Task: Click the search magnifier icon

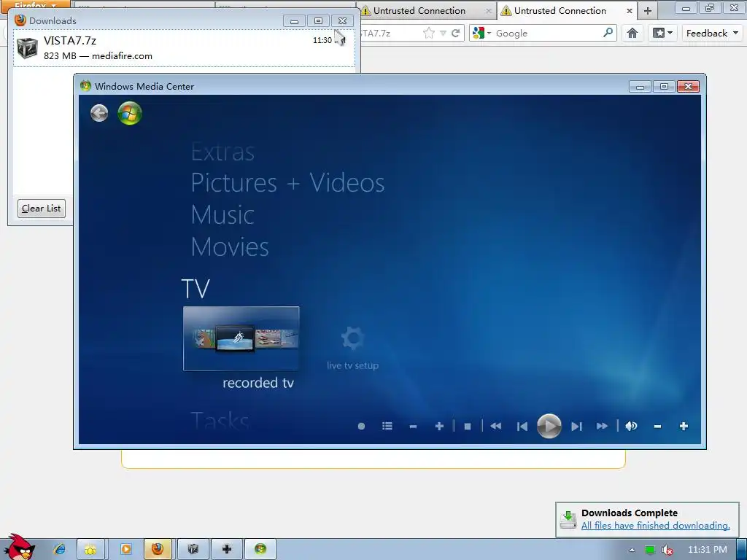Action: (608, 33)
